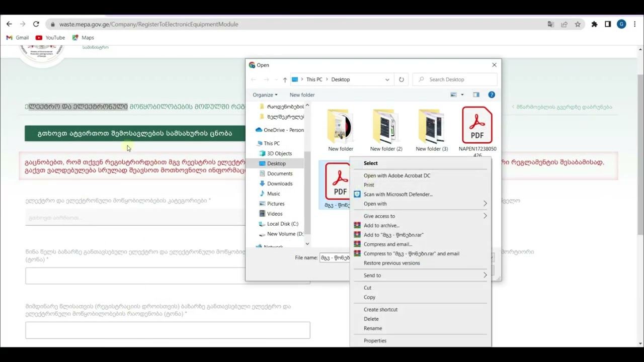Viewport: 644px width, 362px height.
Task: Select the New folder (2) icon
Action: (x=386, y=130)
